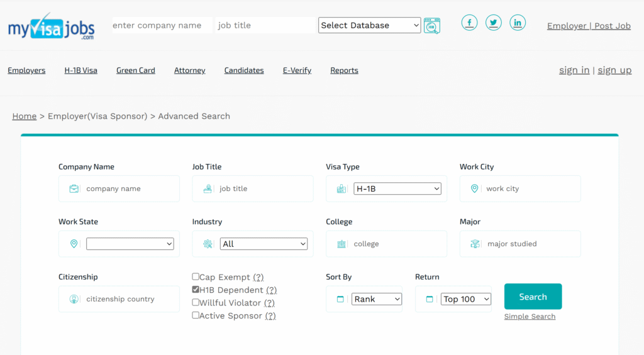This screenshot has width=644, height=355.
Task: Click the myVisaJobs logo
Action: pos(51,26)
